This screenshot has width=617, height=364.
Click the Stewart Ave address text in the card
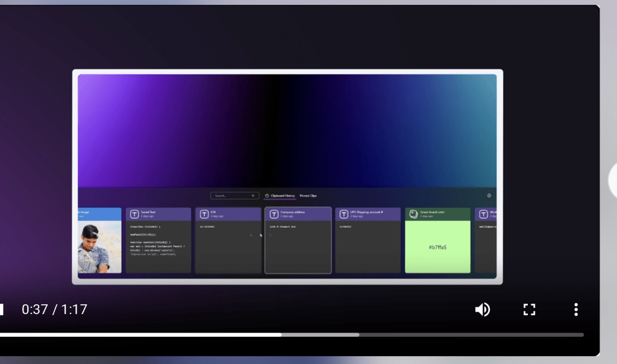(x=283, y=227)
